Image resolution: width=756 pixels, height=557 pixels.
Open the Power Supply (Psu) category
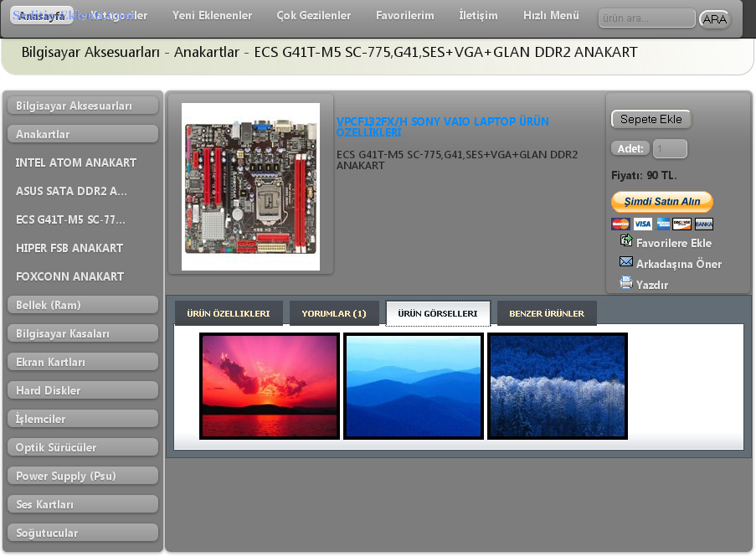pos(83,476)
